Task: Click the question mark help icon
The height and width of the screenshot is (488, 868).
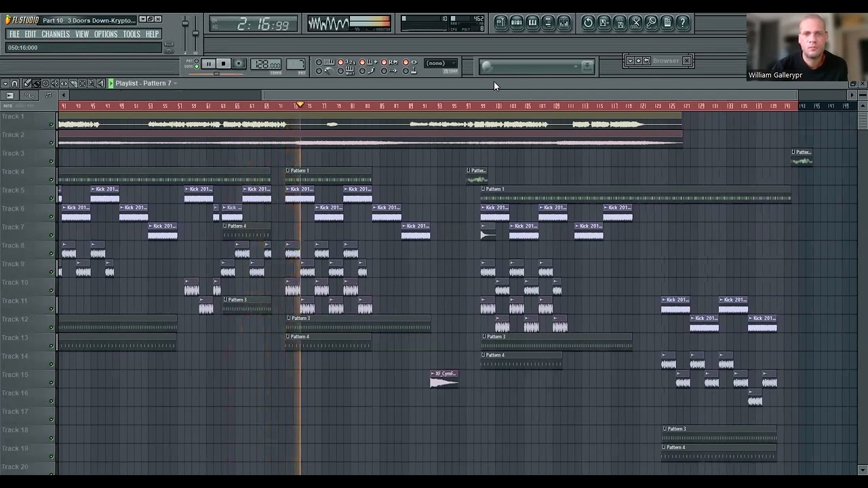Action: (x=683, y=23)
